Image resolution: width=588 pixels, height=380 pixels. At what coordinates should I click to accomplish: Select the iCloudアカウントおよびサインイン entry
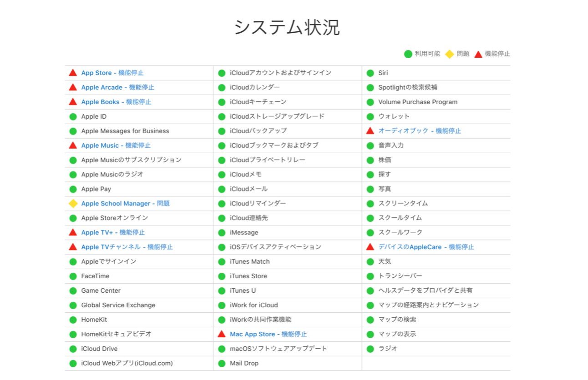[x=281, y=73]
